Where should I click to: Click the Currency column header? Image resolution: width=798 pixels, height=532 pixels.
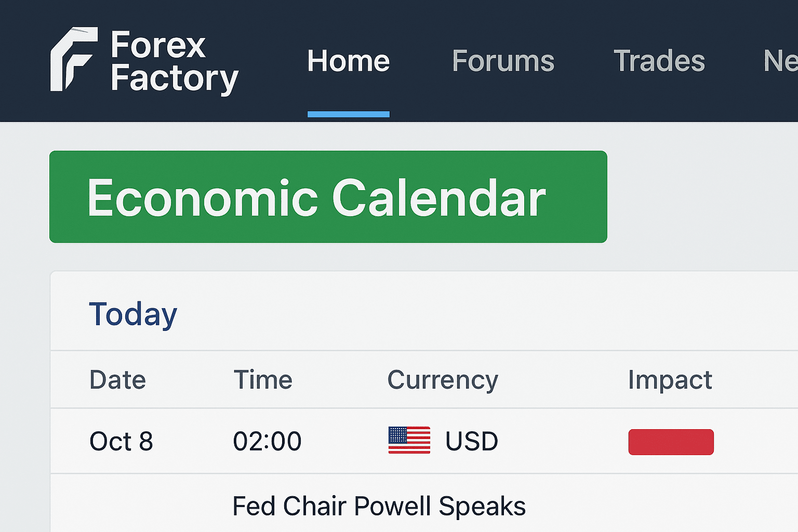click(443, 380)
